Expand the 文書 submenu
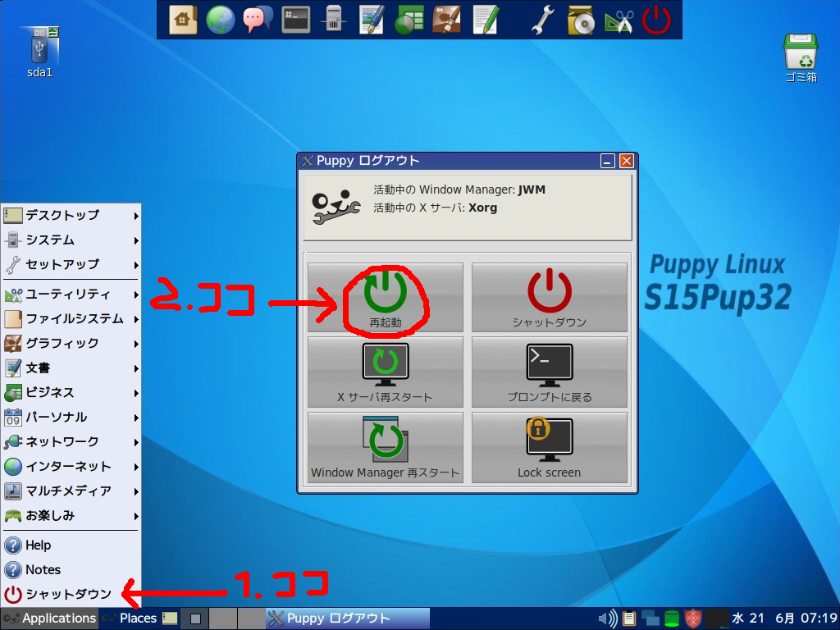Image resolution: width=840 pixels, height=630 pixels. 71,368
